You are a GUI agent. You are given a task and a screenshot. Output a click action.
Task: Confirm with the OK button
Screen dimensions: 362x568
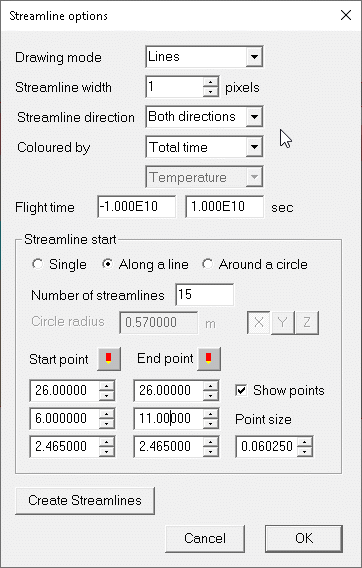click(304, 538)
